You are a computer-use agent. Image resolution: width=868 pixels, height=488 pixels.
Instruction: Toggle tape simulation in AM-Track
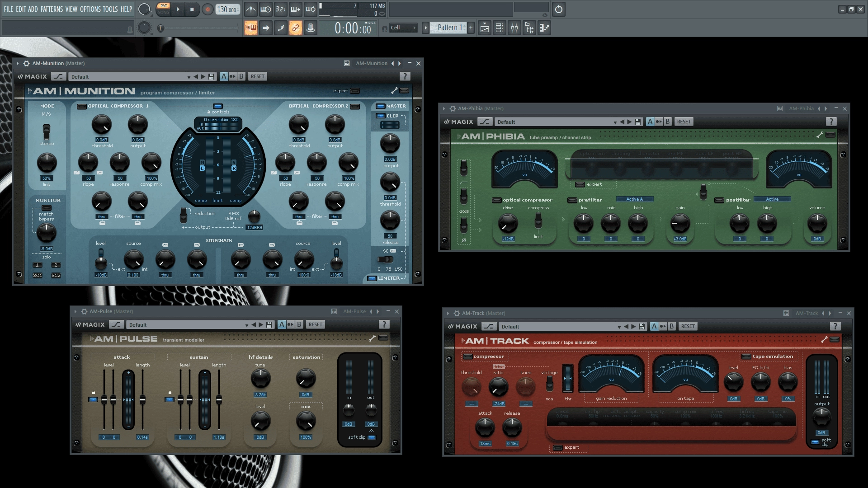746,357
